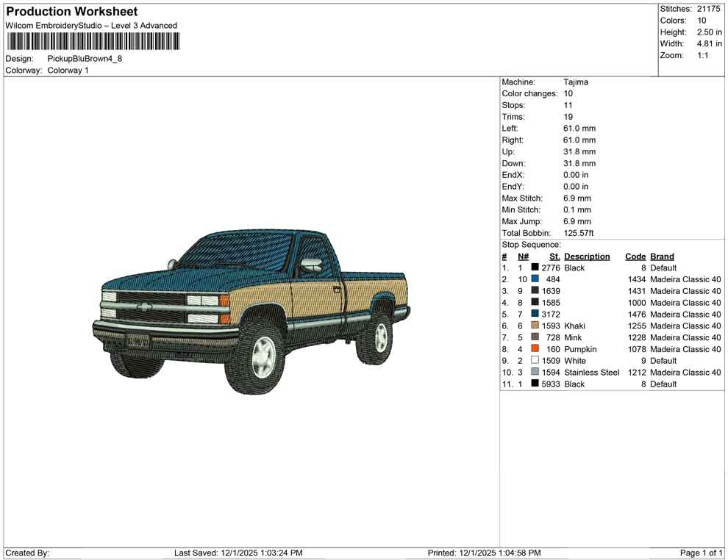Click the Stainless Steel thread swatch

(534, 373)
